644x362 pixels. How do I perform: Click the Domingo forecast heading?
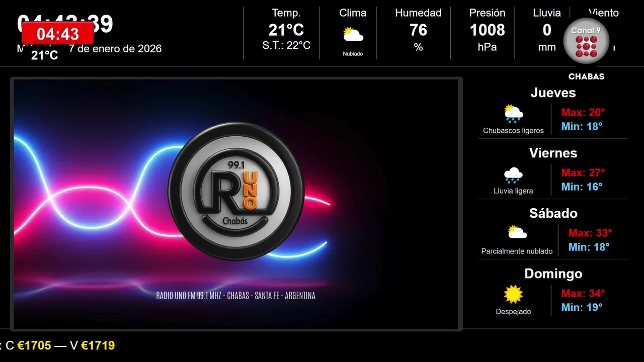553,274
